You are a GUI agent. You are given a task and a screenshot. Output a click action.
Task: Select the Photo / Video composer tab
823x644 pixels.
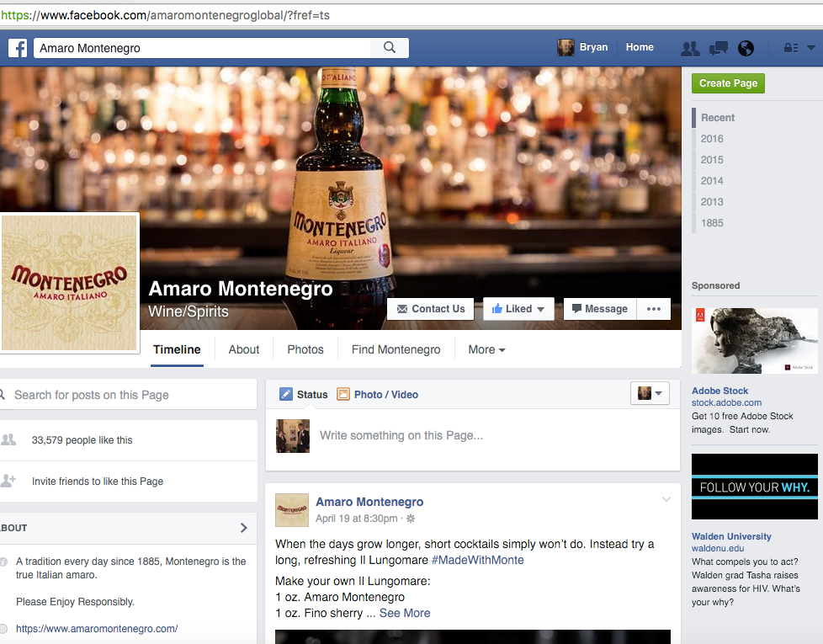coord(377,394)
